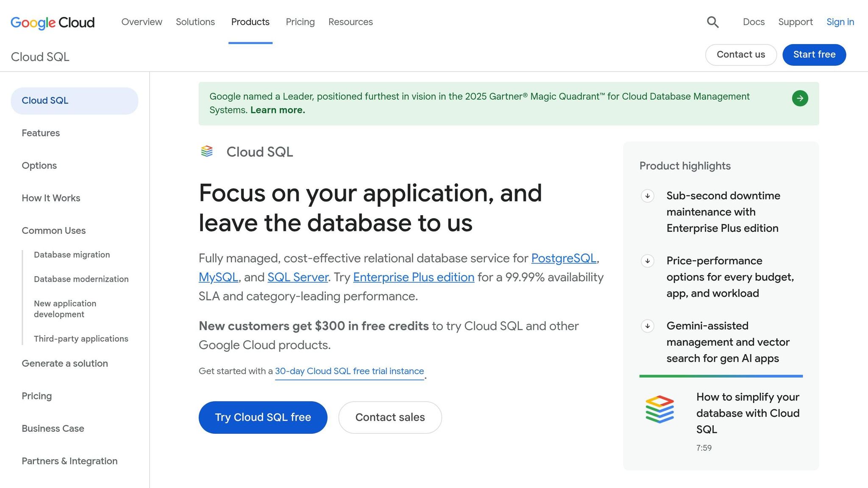
Task: Go to Pricing in left sidebar
Action: 36,396
